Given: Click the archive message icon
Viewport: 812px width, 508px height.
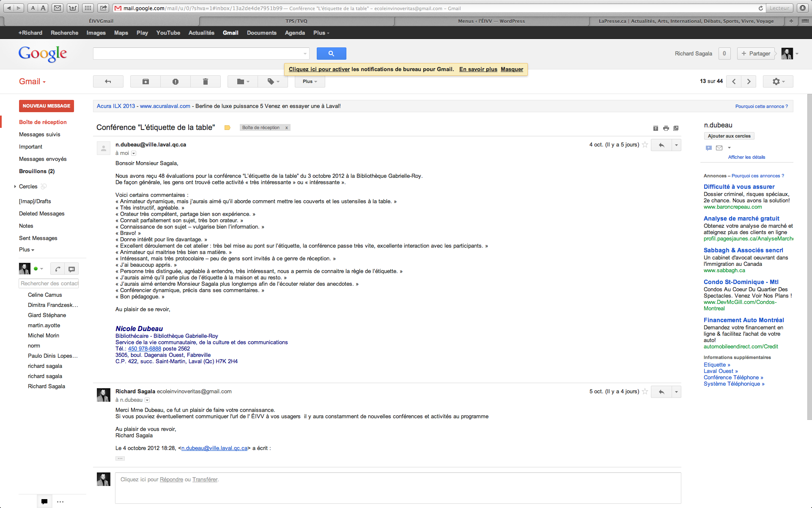Looking at the screenshot, I should pyautogui.click(x=145, y=81).
